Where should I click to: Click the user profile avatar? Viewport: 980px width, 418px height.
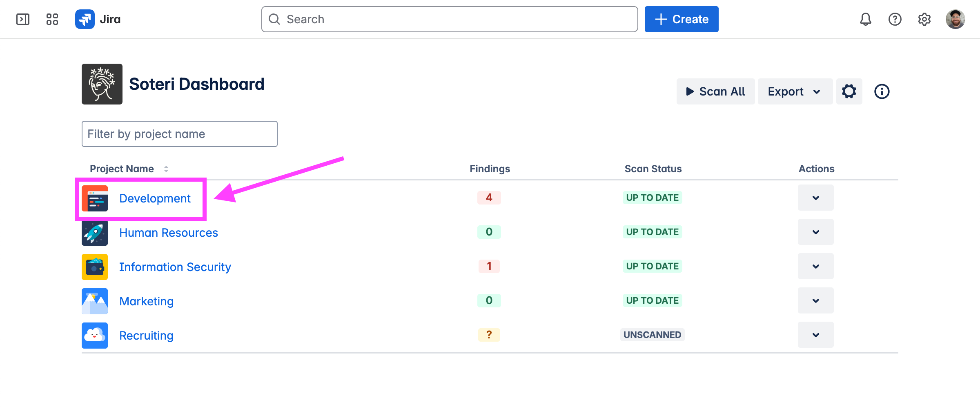click(x=955, y=19)
